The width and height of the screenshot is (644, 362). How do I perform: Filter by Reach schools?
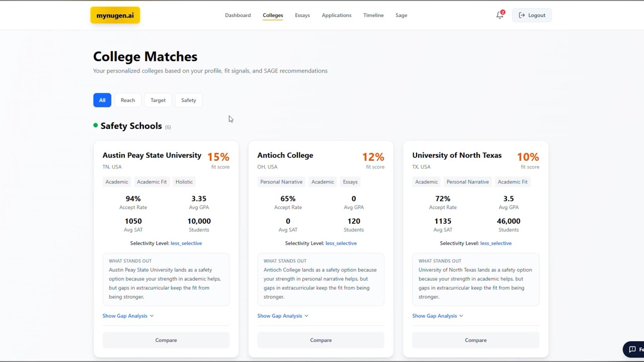128,100
